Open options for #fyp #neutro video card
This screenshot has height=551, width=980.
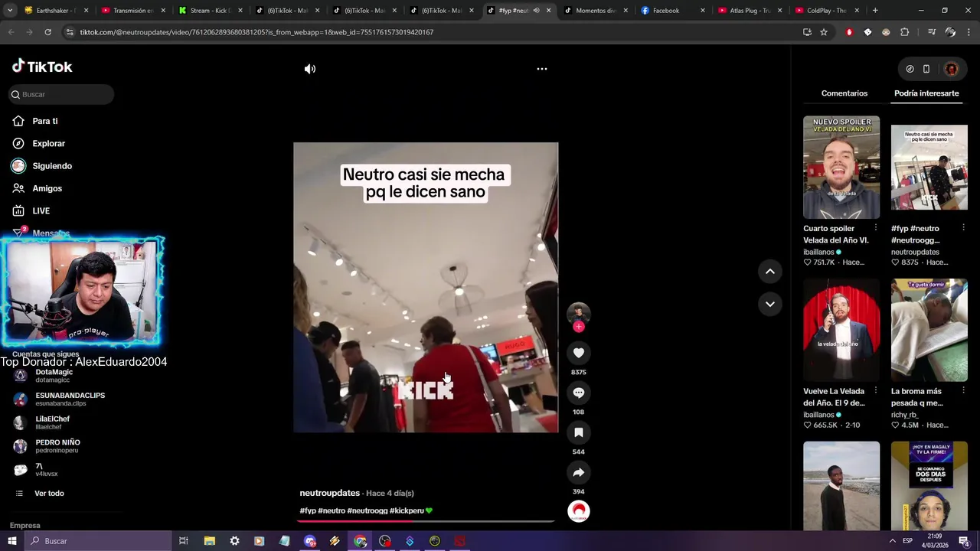(964, 228)
